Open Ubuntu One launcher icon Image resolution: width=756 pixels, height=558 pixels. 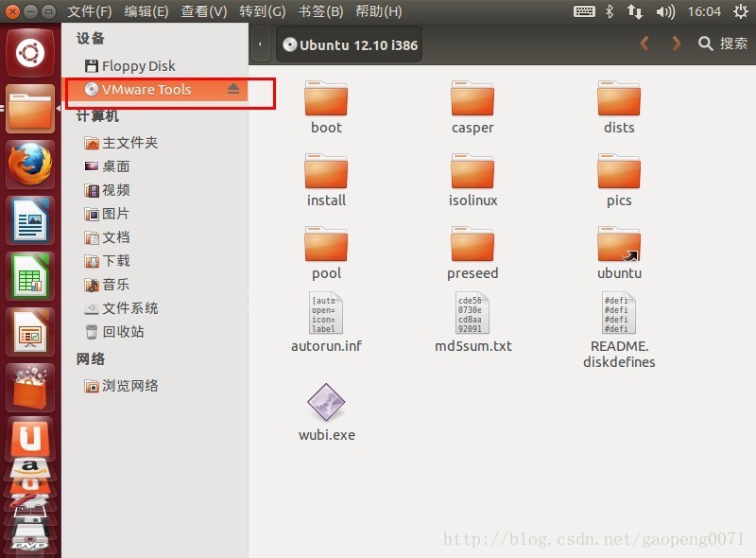[x=30, y=438]
